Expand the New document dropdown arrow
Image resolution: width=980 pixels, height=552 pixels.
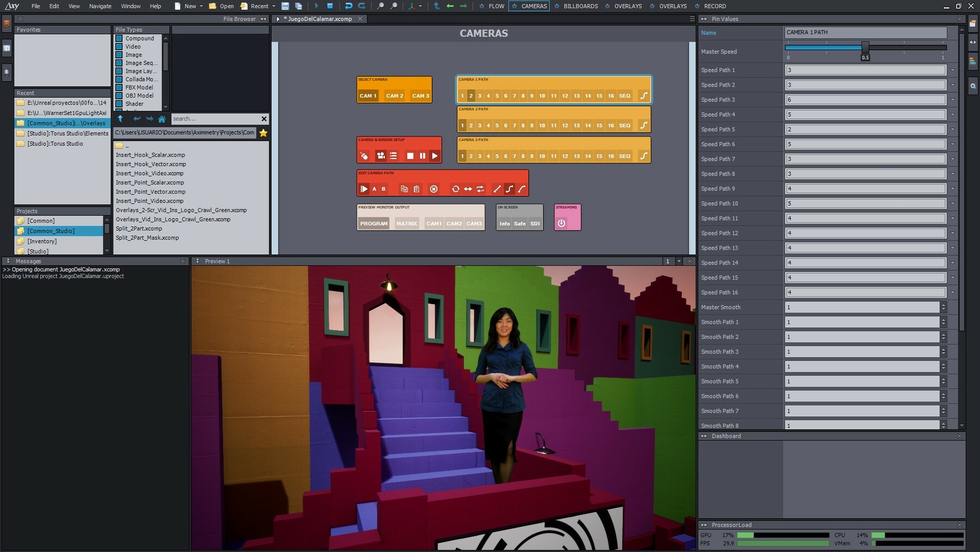pyautogui.click(x=201, y=6)
